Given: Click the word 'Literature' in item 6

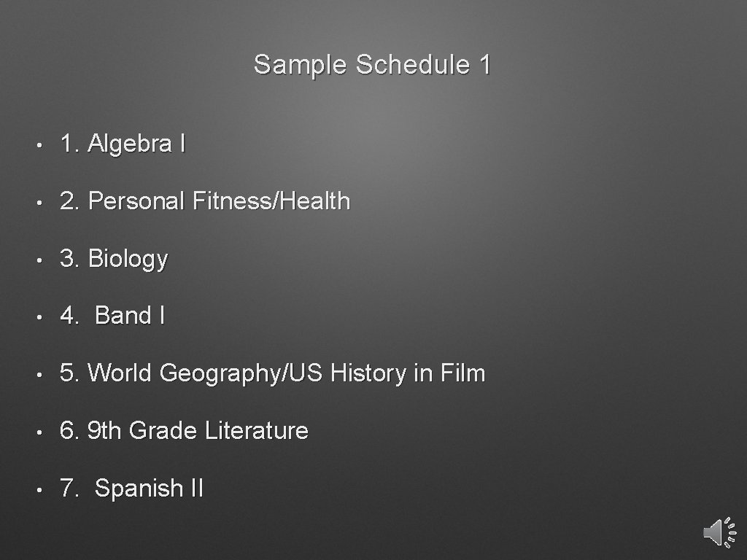Looking at the screenshot, I should [x=257, y=430].
